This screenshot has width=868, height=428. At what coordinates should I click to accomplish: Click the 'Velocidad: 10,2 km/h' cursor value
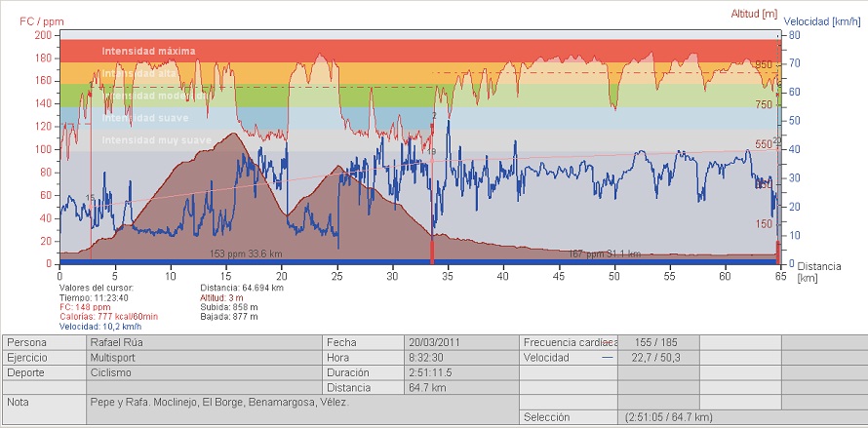[100, 327]
